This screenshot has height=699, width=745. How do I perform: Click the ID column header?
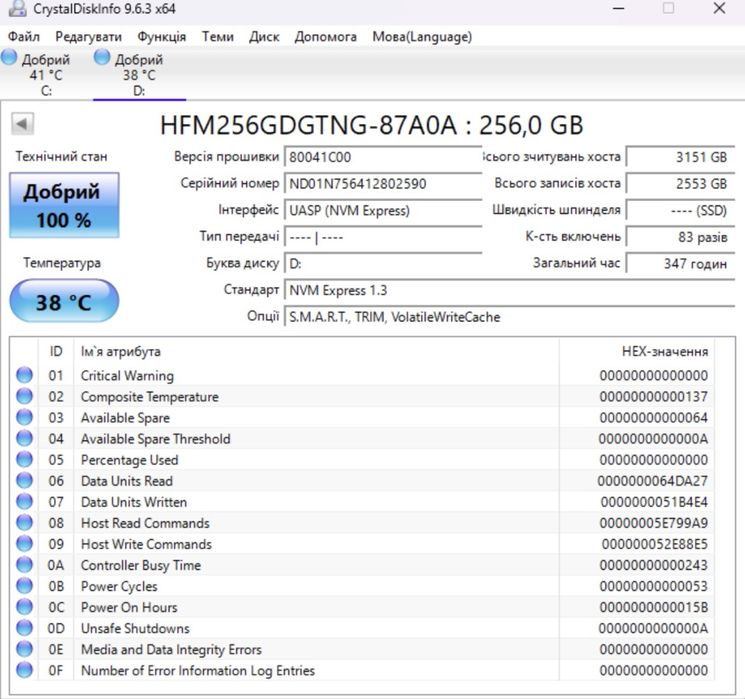click(x=56, y=351)
